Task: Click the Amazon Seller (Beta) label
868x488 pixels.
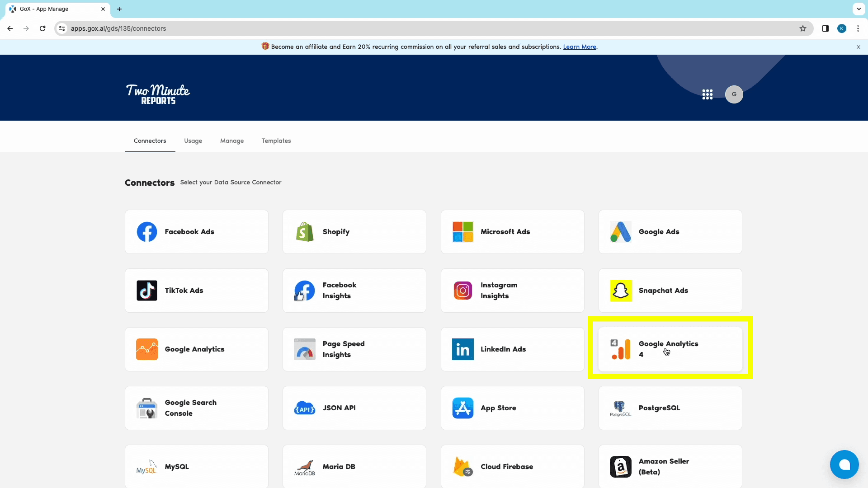Action: 664,467
